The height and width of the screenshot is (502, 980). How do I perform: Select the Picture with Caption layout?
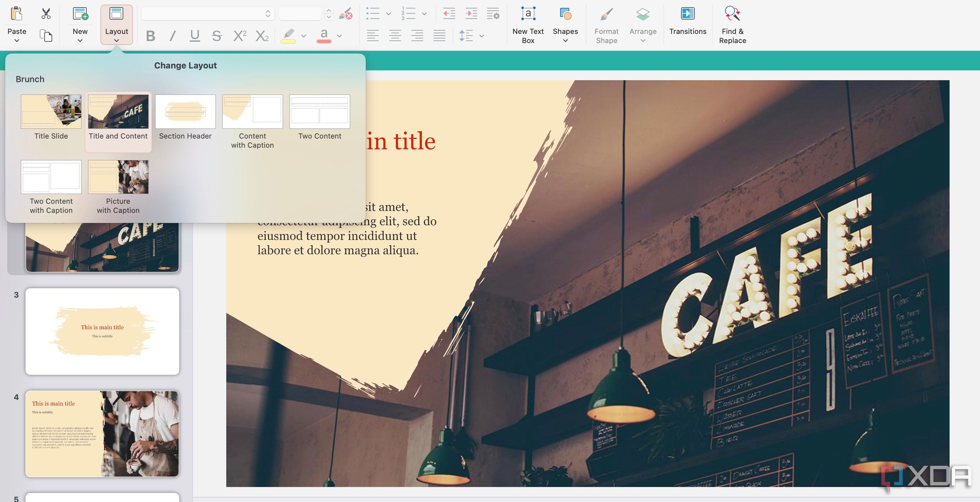click(118, 187)
